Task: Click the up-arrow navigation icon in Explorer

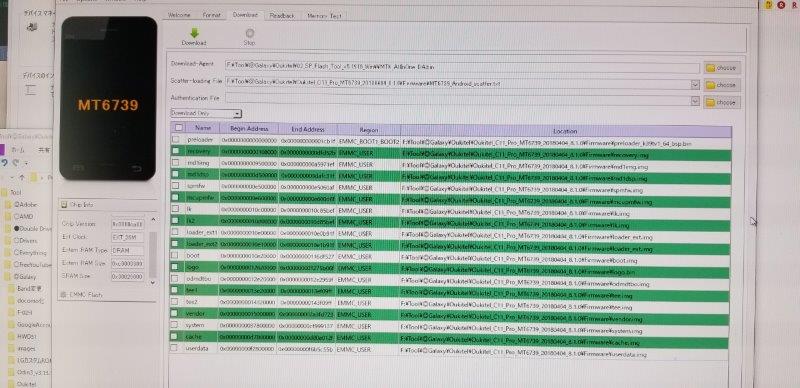Action: click(x=22, y=177)
